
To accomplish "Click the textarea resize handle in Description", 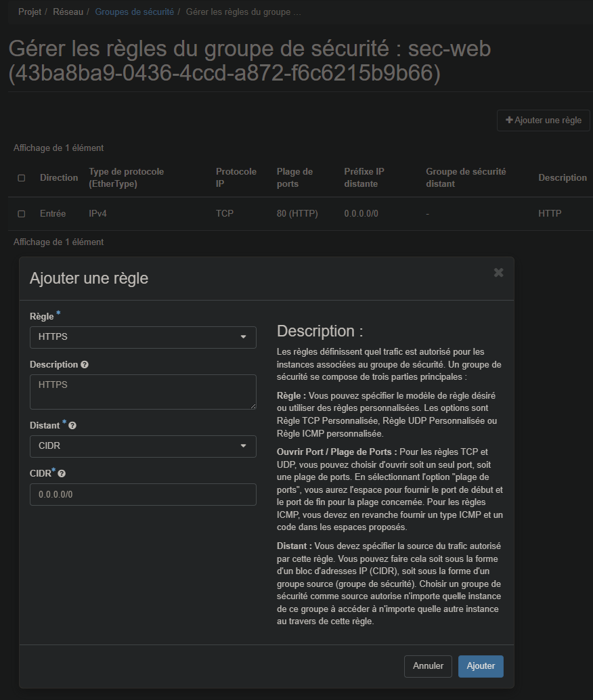I will pos(252,406).
